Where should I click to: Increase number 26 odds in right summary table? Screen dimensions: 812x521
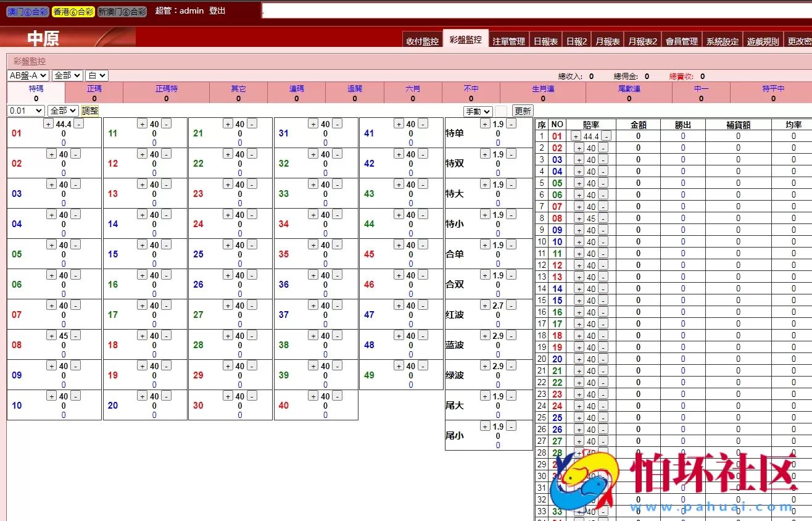[578, 429]
